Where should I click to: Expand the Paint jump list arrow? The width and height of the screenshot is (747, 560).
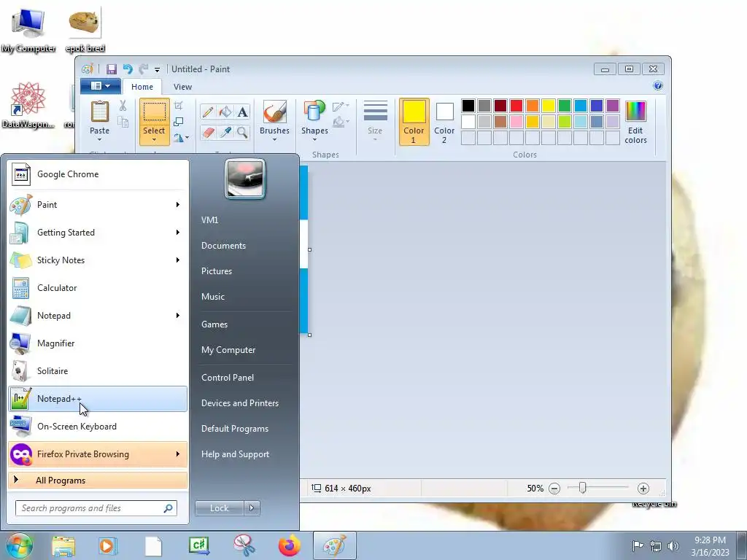(178, 205)
